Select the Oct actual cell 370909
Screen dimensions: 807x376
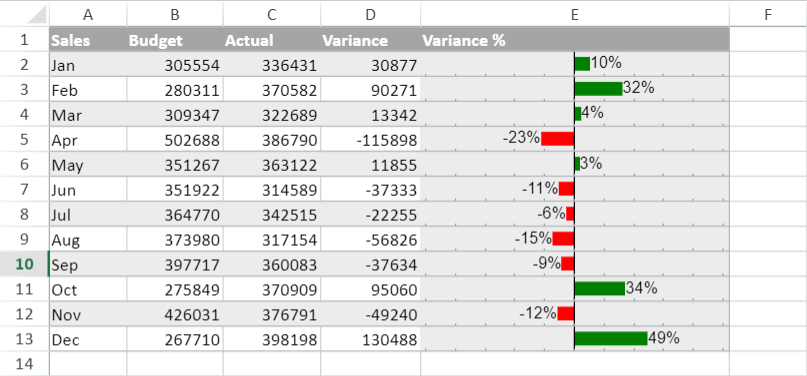pyautogui.click(x=272, y=290)
